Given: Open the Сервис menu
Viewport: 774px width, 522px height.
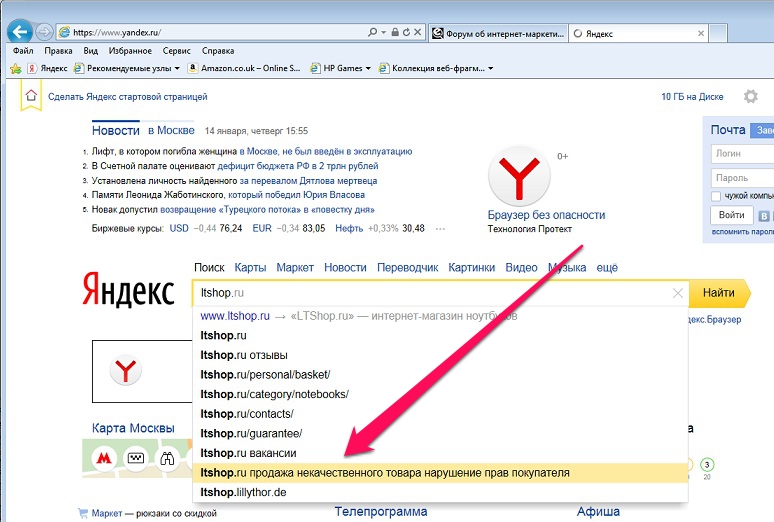Looking at the screenshot, I should [176, 51].
